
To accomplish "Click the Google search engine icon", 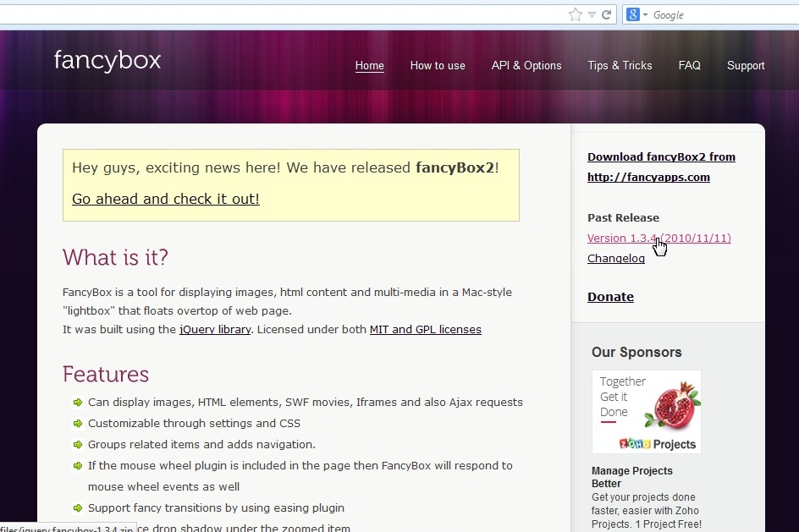I will point(633,14).
